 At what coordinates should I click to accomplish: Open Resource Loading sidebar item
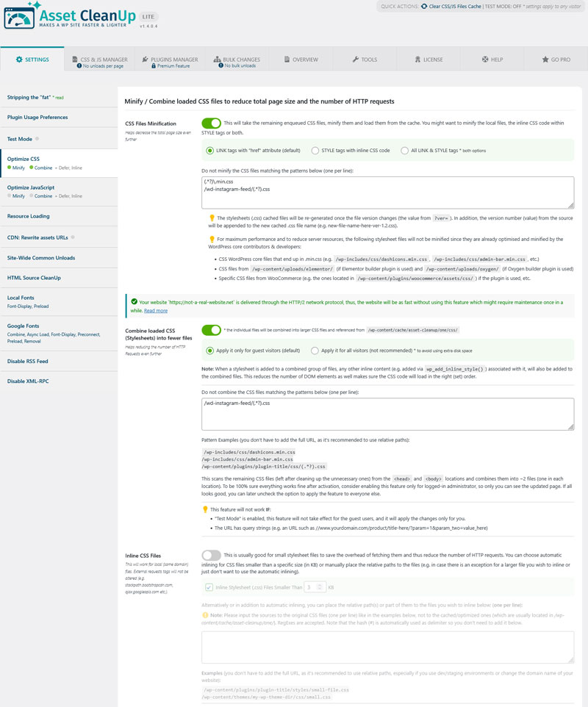[x=59, y=216]
